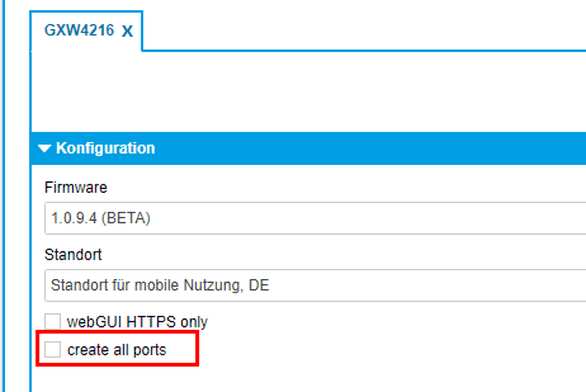Screen dimensions: 586x392
Task: Collapse the Konfiguration section triangle
Action: [45, 149]
